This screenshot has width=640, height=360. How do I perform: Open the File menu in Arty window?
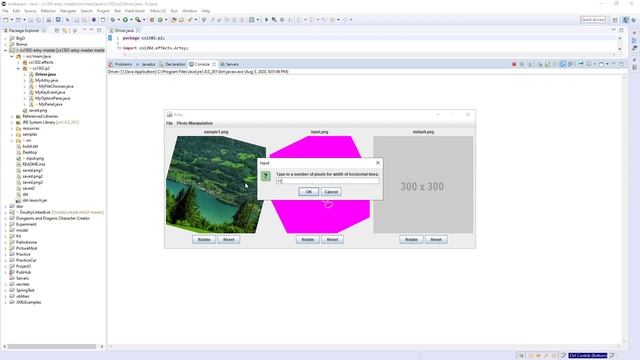pyautogui.click(x=169, y=123)
